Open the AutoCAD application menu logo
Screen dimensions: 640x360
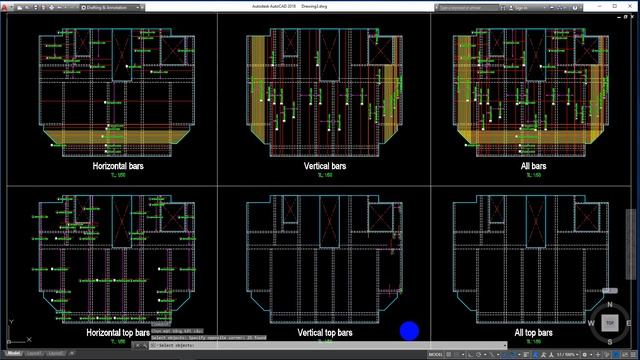point(4,8)
